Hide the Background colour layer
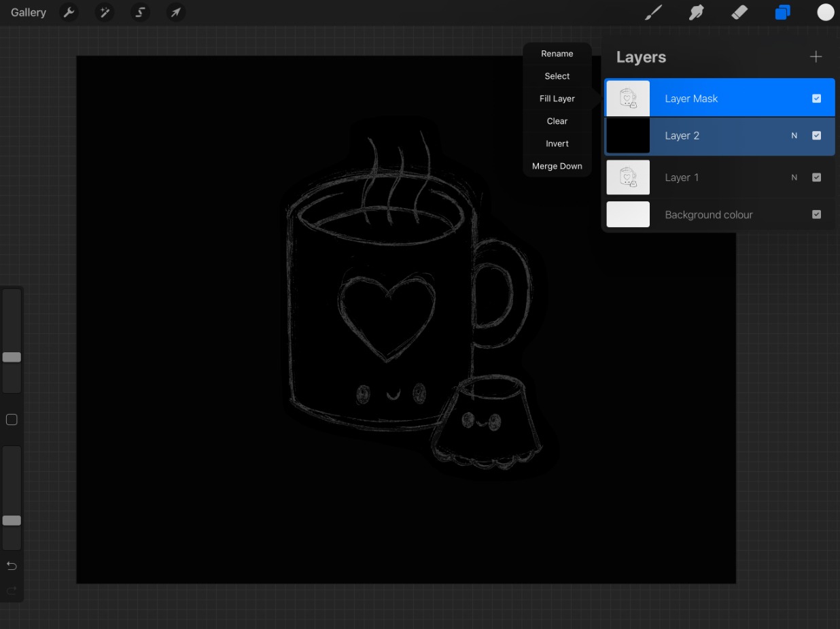Screen dimensions: 840x629 [x=816, y=214]
